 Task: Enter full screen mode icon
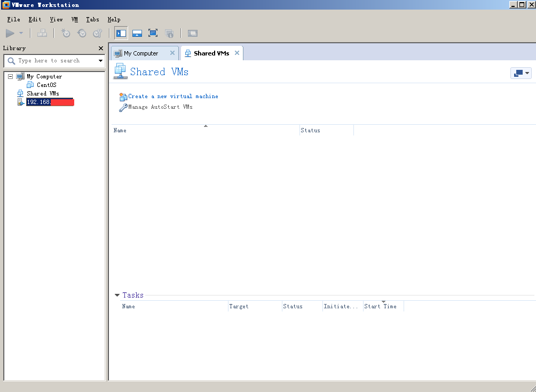point(153,33)
